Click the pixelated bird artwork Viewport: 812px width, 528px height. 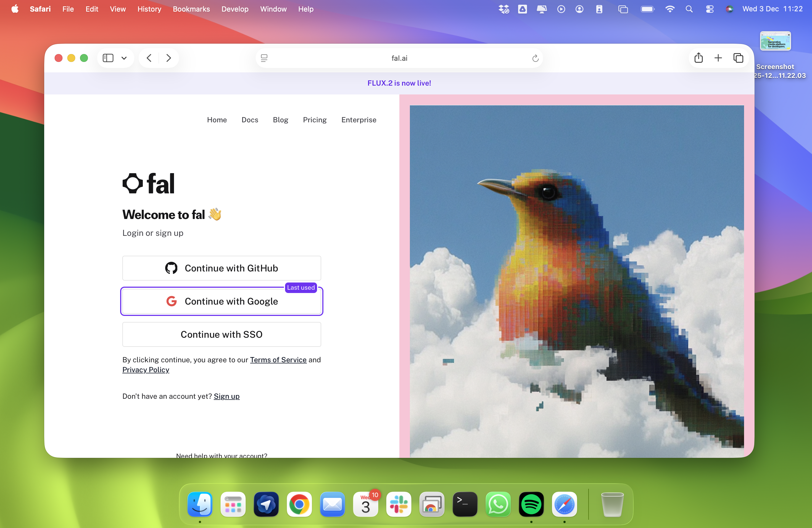coord(577,281)
